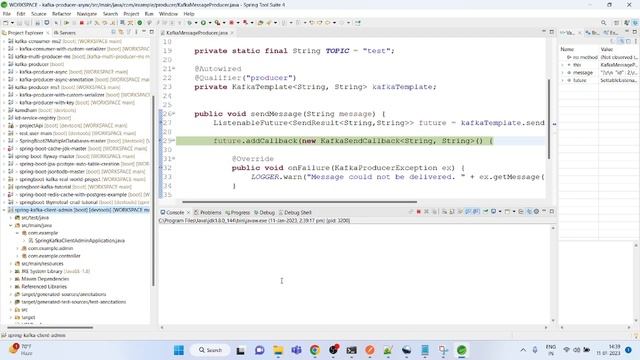Click the red Terminate icon in main toolbar
Viewport: 640px width, 360px height.
tap(82, 23)
